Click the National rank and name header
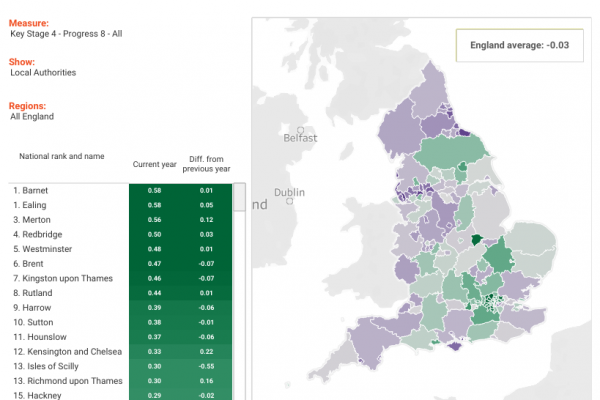 [x=62, y=156]
